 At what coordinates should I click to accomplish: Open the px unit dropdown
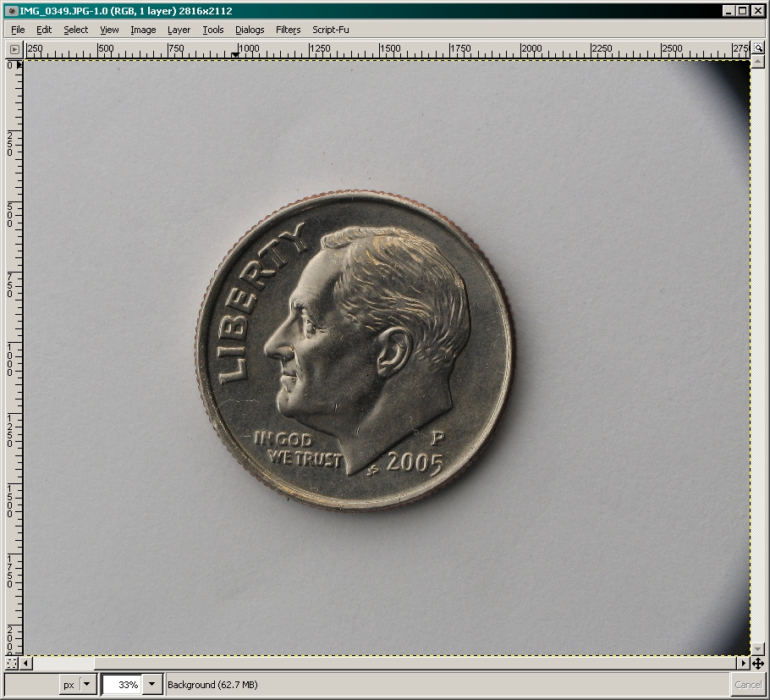tap(85, 685)
